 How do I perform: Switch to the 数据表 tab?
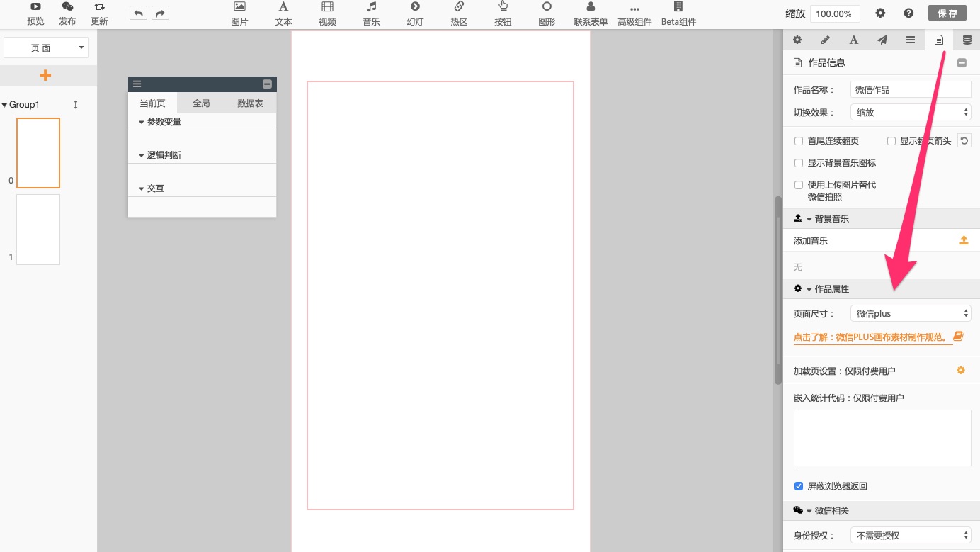250,103
